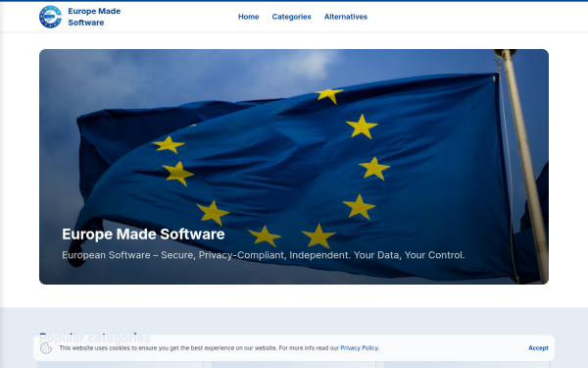
Task: Click the 'Europe Made Software' hero heading
Action: [143, 234]
